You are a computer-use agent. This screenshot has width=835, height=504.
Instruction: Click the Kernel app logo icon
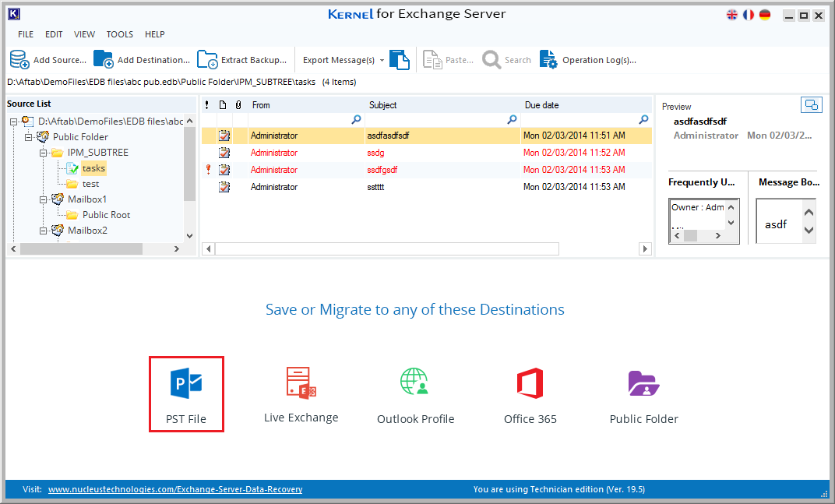[x=14, y=14]
